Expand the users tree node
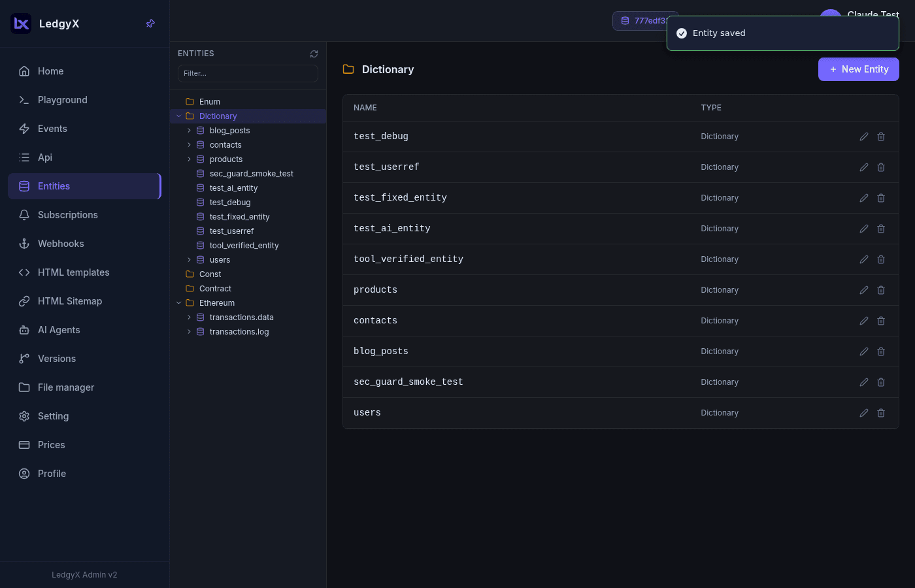Image resolution: width=915 pixels, height=588 pixels. tap(190, 260)
